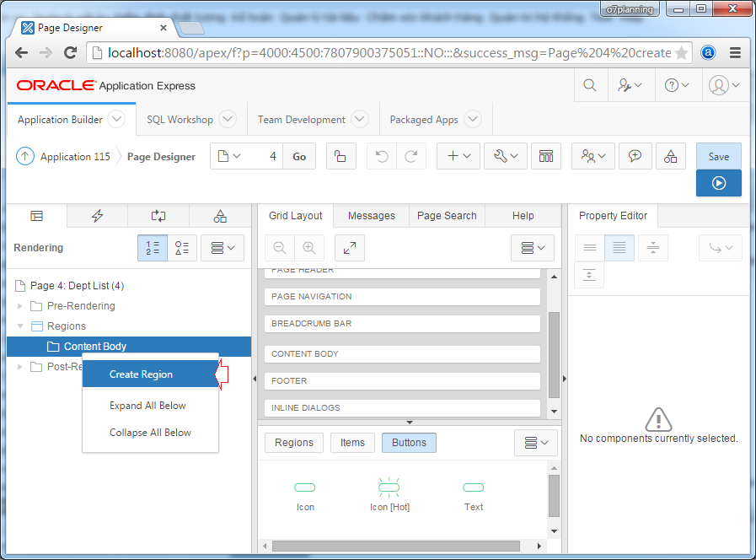The height and width of the screenshot is (560, 756).
Task: Click the browser back arrow
Action: [21, 52]
